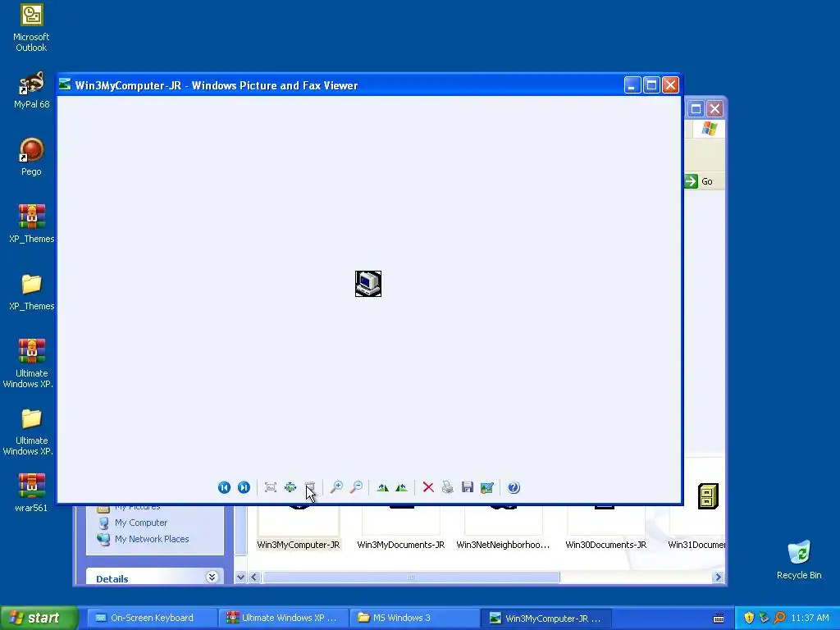
Task: Select Microsoft Outlook desktop icon
Action: point(31,28)
